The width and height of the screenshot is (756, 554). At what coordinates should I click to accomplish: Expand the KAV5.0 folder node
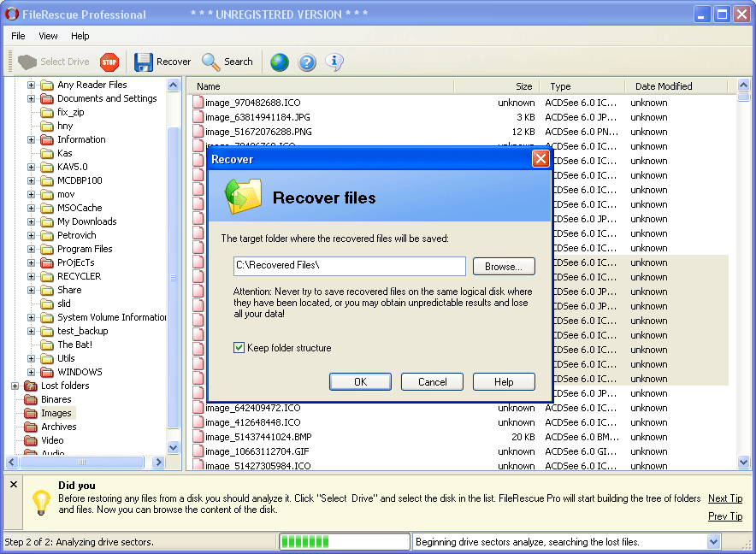[x=31, y=167]
